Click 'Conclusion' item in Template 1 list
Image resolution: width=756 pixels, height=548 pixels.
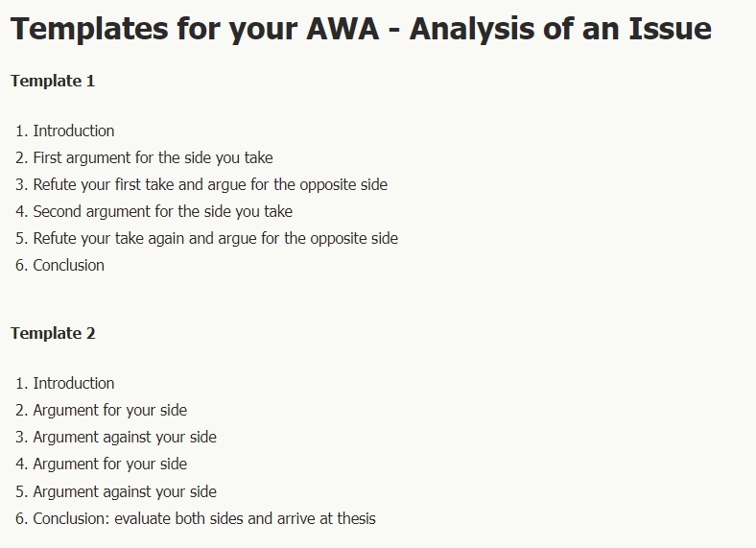[69, 265]
